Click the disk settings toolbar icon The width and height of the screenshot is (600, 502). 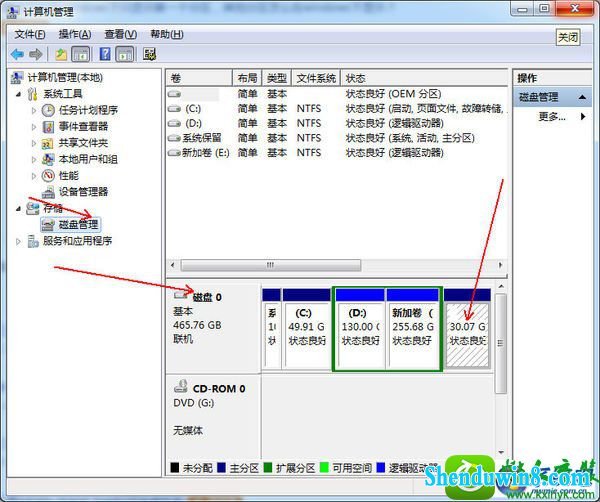tap(149, 54)
